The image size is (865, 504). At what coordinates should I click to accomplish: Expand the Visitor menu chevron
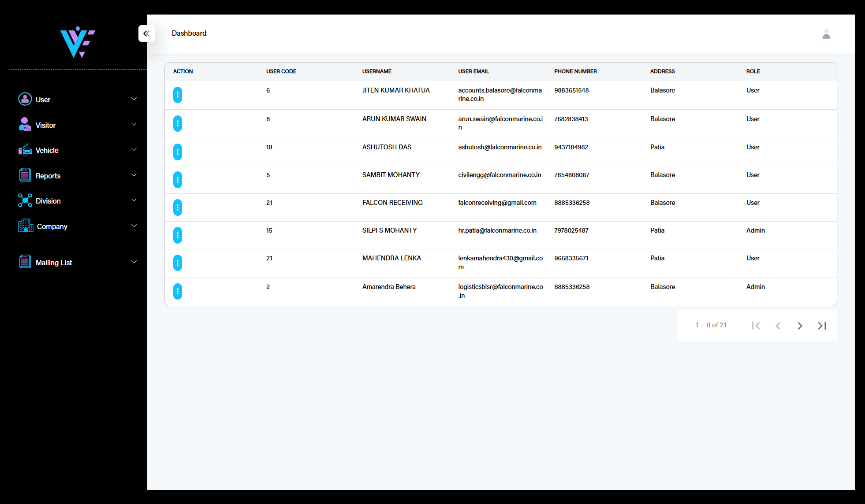tap(134, 124)
